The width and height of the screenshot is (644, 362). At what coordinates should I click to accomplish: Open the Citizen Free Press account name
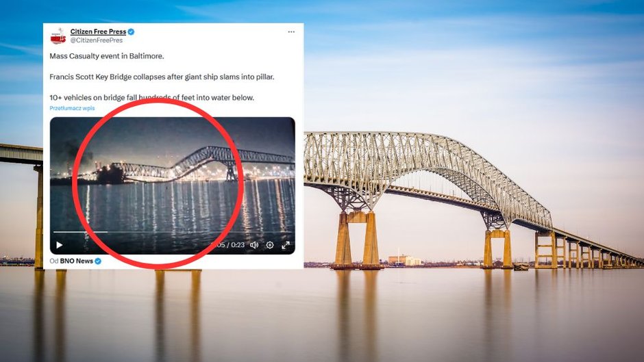pos(98,31)
